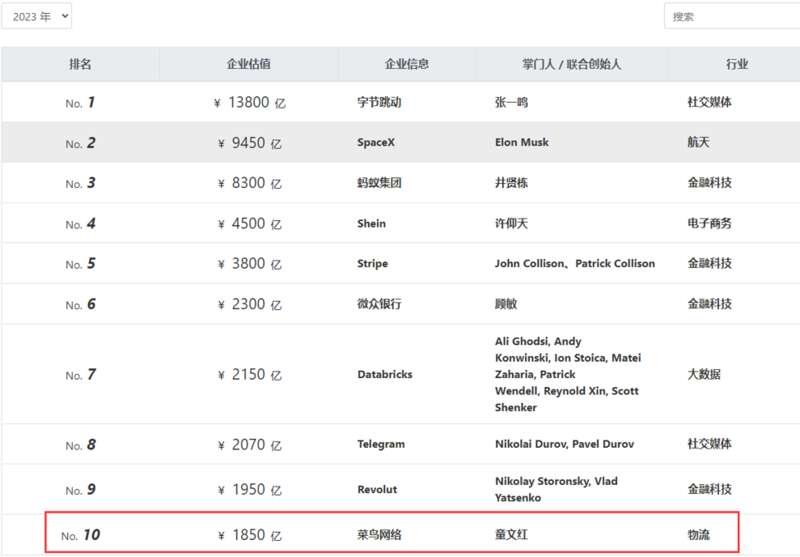
Task: Click 金融科技 in the Stripe row
Action: 709,263
